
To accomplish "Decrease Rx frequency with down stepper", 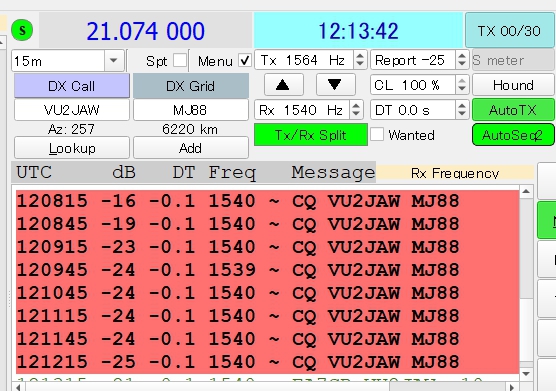I will 356,114.
